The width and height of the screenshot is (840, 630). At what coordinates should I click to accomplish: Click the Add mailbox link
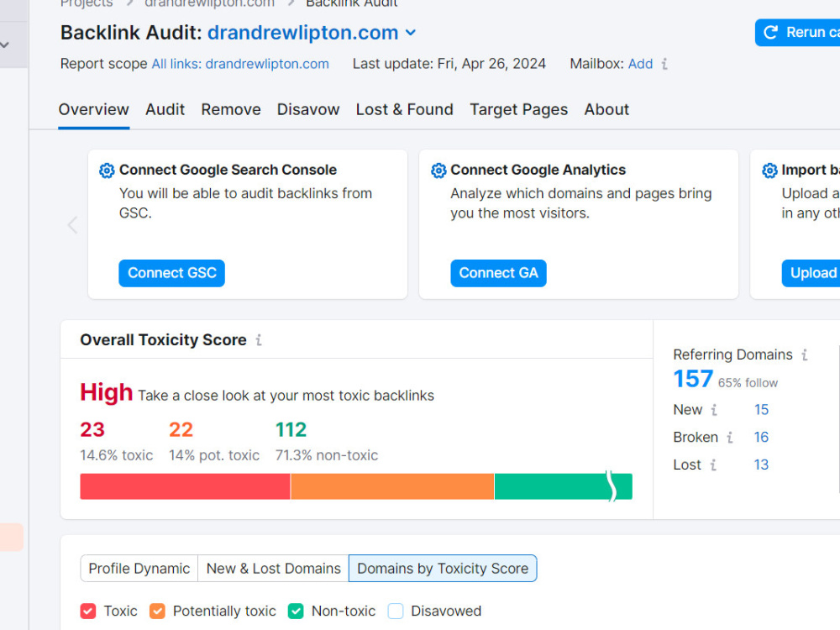[x=640, y=65]
